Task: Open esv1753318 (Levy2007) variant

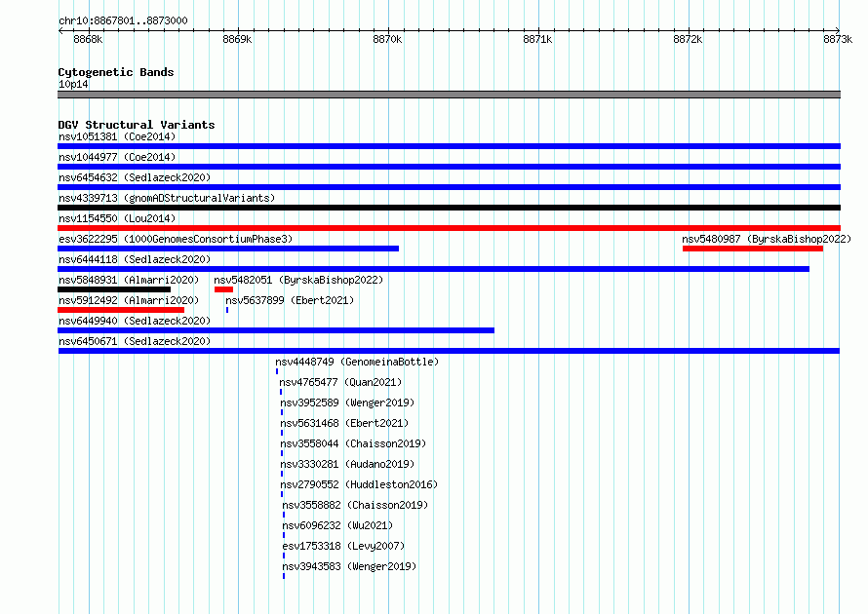Action: (x=343, y=546)
